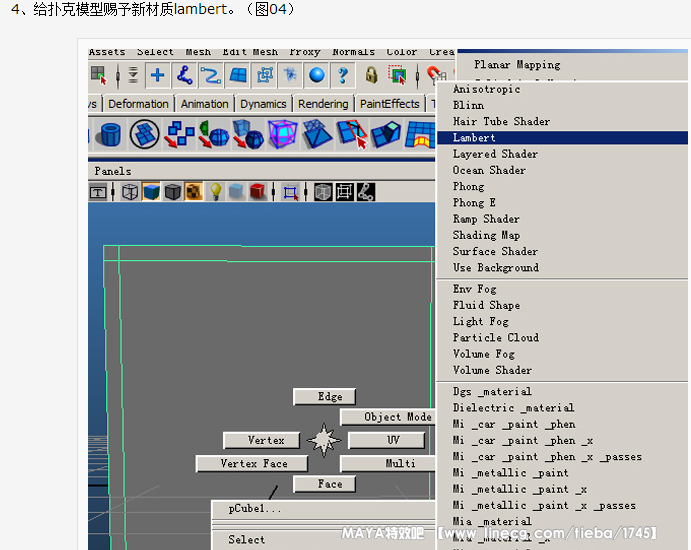Click the lock icon in status line
The image size is (691, 550).
click(x=371, y=75)
